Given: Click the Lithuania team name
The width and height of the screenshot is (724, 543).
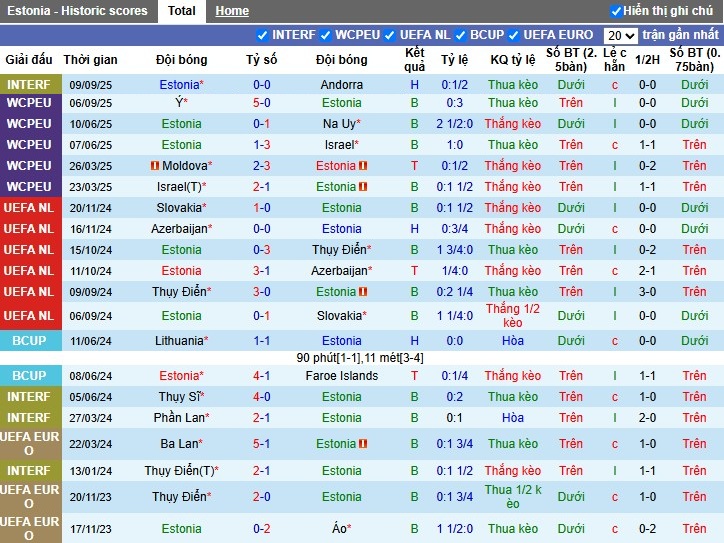Looking at the screenshot, I should coord(181,341).
